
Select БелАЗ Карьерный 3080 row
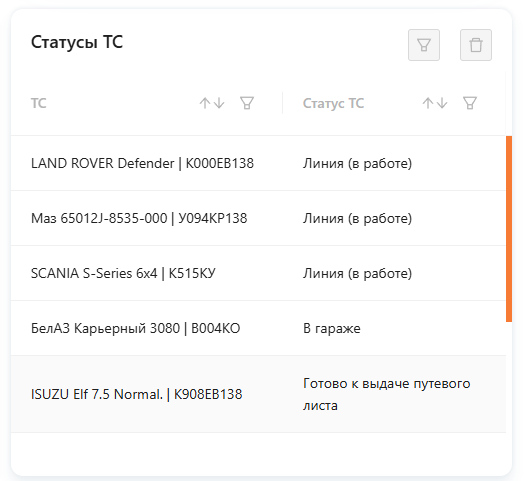coord(258,328)
